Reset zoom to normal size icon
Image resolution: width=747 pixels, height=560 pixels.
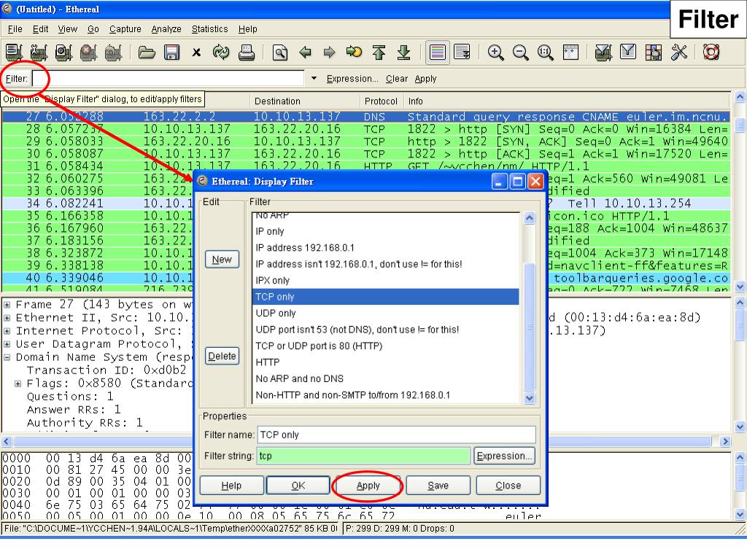545,52
